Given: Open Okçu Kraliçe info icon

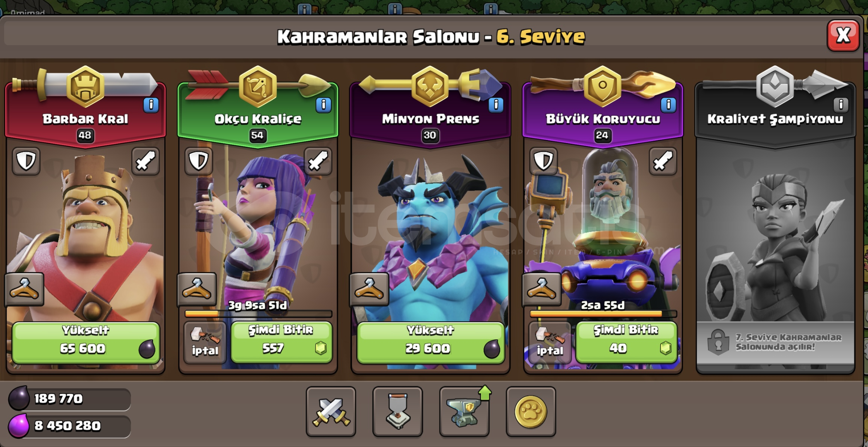Looking at the screenshot, I should [324, 105].
